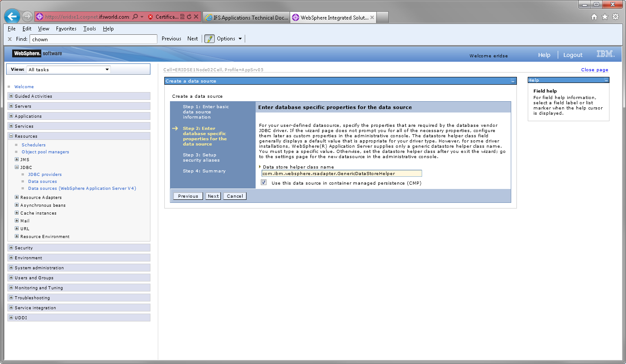This screenshot has height=364, width=626.
Task: Expand Service integration section
Action: (11, 308)
